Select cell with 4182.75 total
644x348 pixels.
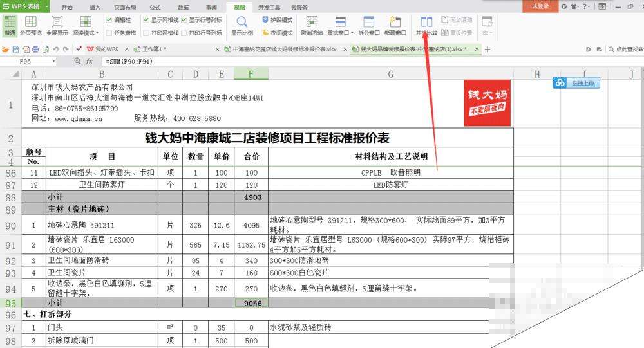[x=251, y=245]
